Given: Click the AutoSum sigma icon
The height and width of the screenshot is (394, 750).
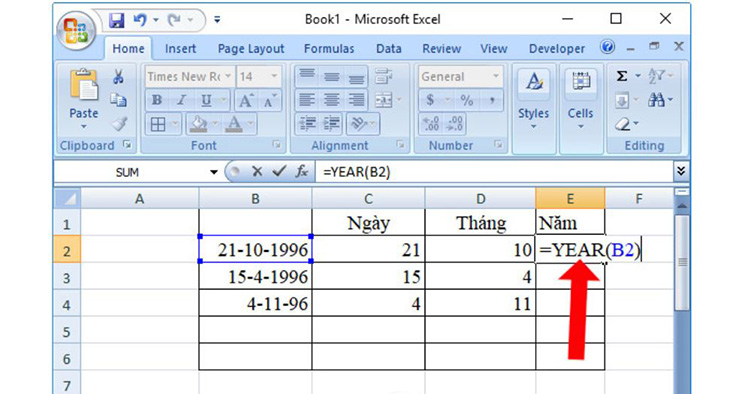Looking at the screenshot, I should pos(622,76).
